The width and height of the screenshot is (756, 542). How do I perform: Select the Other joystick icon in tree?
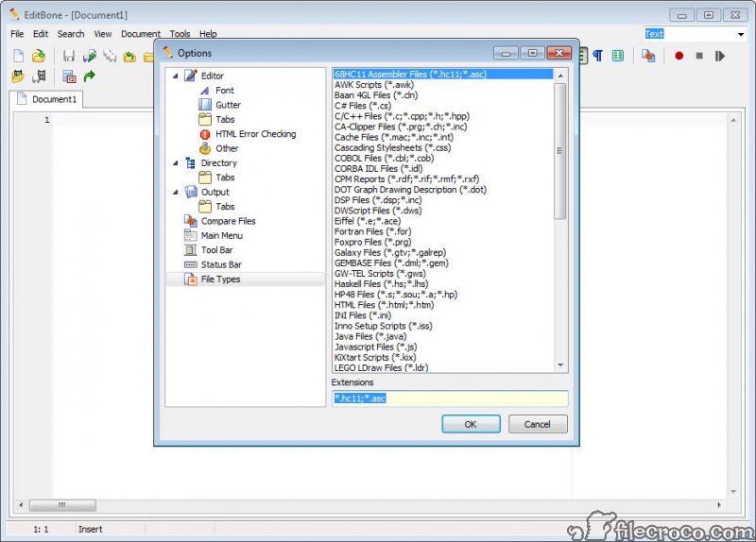pyautogui.click(x=205, y=148)
